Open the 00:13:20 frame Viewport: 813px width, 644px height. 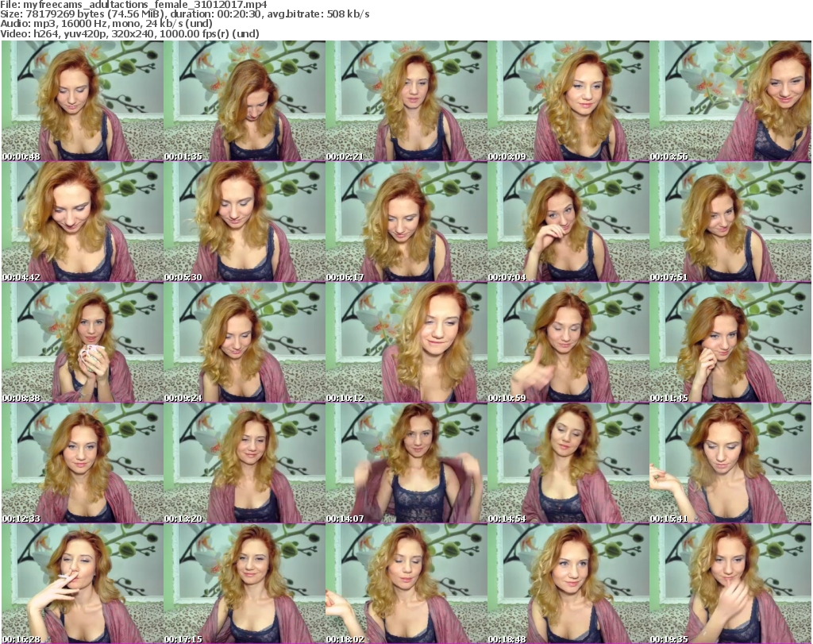coord(245,463)
